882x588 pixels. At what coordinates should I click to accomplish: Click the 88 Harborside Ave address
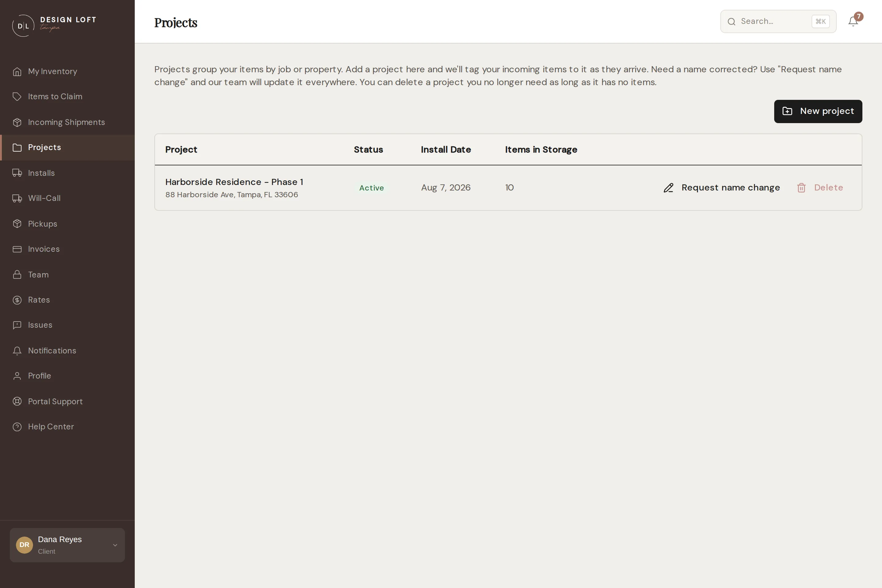click(232, 195)
